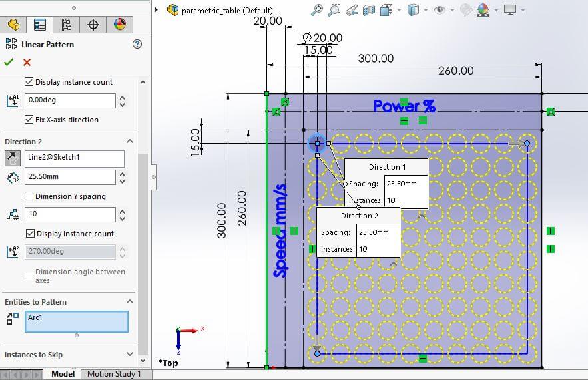Image resolution: width=588 pixels, height=380 pixels.
Task: Click the Direction 2 instance count icon
Action: point(13,215)
